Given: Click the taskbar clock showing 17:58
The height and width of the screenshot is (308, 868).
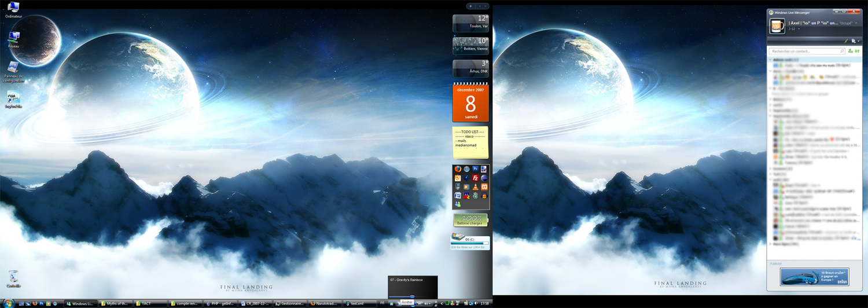Looking at the screenshot, I should pyautogui.click(x=484, y=303).
